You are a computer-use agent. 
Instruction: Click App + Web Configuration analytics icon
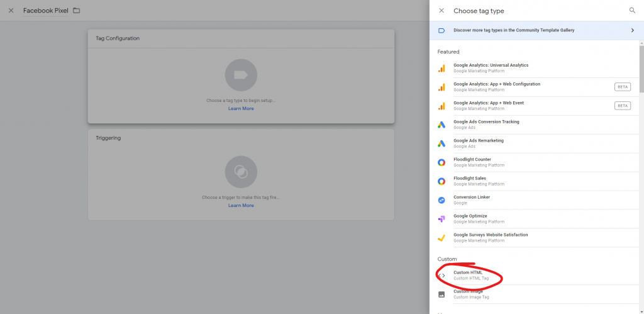441,87
